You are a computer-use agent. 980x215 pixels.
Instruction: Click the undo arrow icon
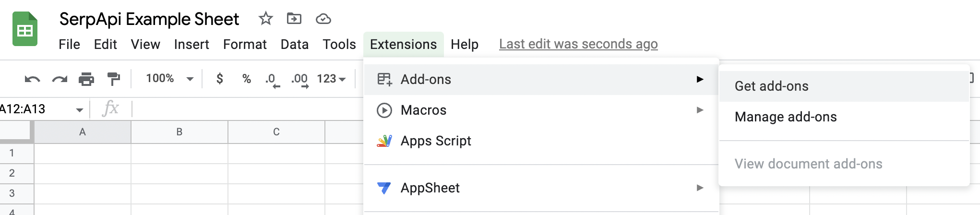pos(32,79)
